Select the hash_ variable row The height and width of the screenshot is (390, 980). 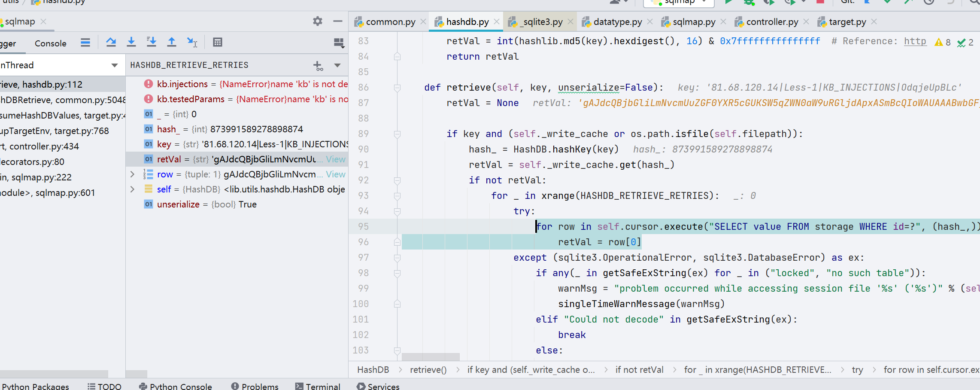point(237,129)
